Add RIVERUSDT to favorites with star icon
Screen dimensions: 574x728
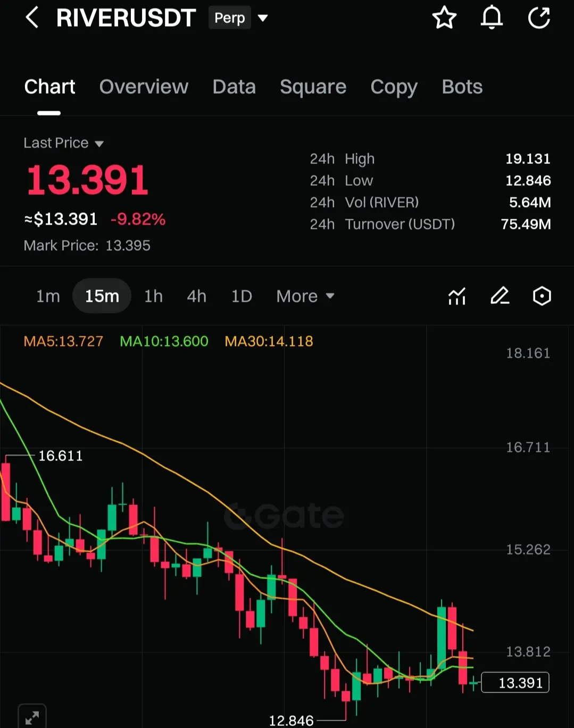pyautogui.click(x=444, y=18)
